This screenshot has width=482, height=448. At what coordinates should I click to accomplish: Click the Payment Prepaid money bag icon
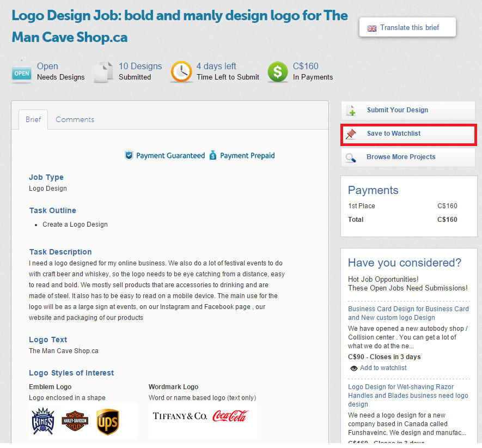[213, 155]
